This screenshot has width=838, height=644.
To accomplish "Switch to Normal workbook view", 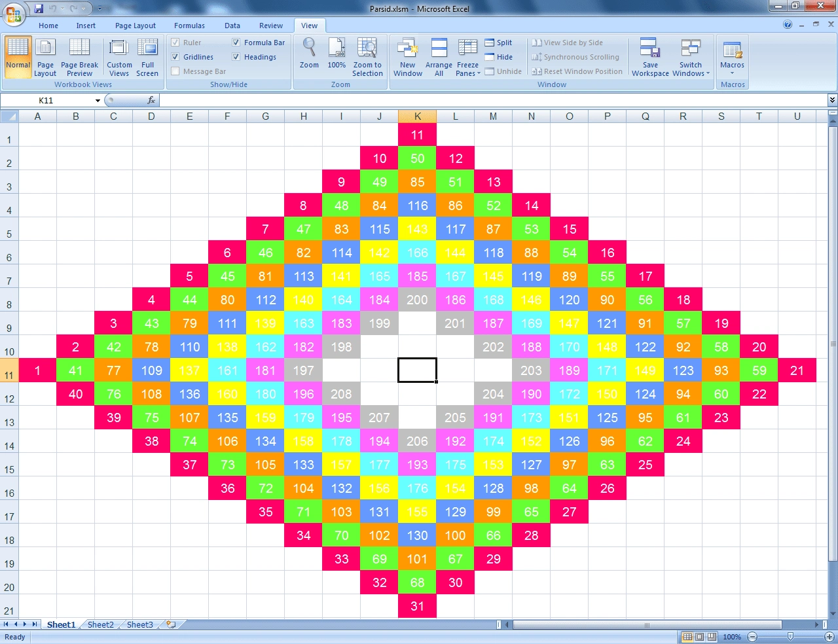I will [18, 57].
